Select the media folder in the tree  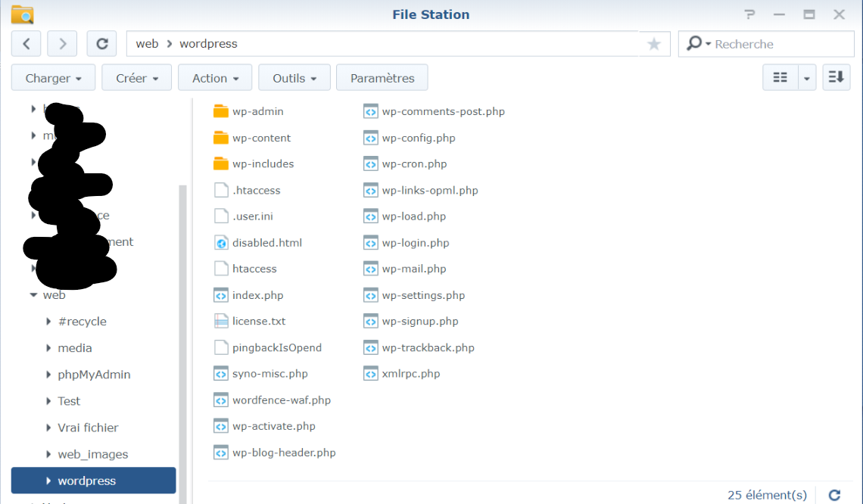pyautogui.click(x=75, y=348)
